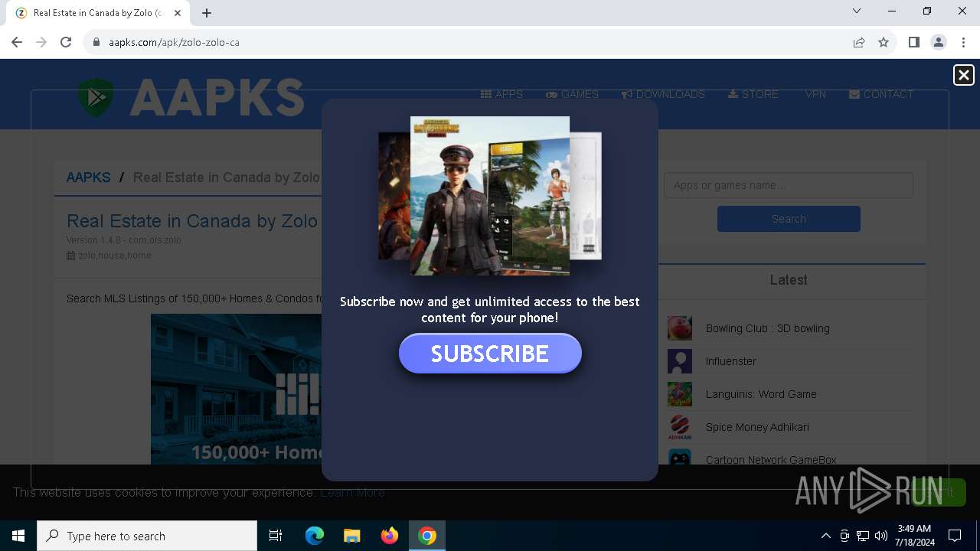Click the Spice Money Adhikari icon

point(680,427)
